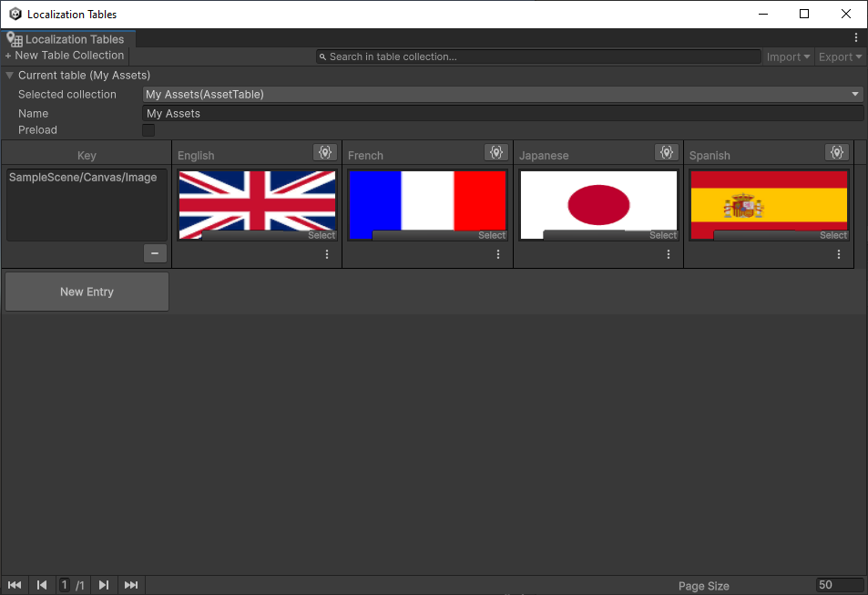Open the English locale settings gear
This screenshot has width=868, height=595.
pyautogui.click(x=325, y=152)
